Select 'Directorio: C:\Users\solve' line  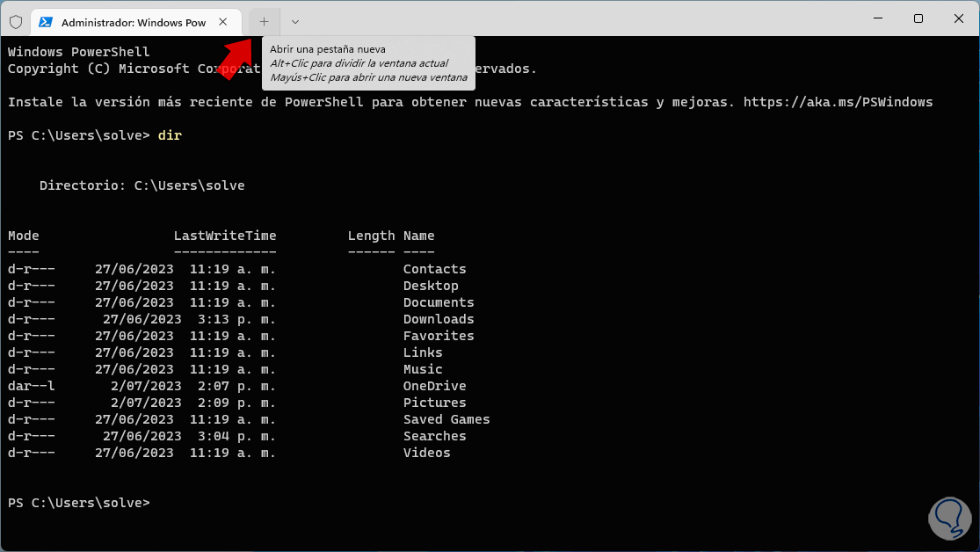[x=142, y=185]
